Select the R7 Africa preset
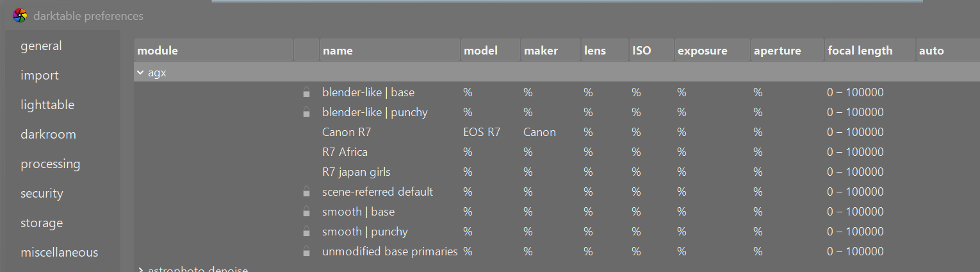This screenshot has width=980, height=272. click(345, 152)
